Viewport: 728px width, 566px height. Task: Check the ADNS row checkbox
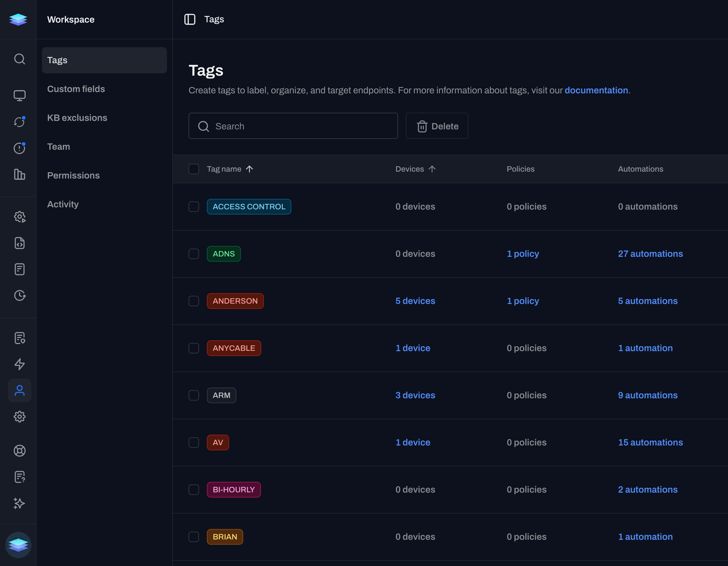coord(194,254)
